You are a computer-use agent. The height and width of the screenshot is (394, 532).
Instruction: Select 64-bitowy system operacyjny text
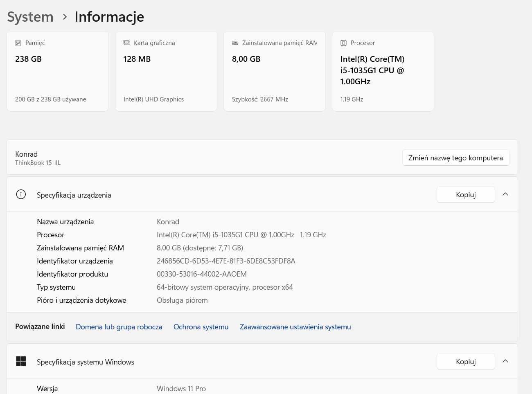point(225,287)
